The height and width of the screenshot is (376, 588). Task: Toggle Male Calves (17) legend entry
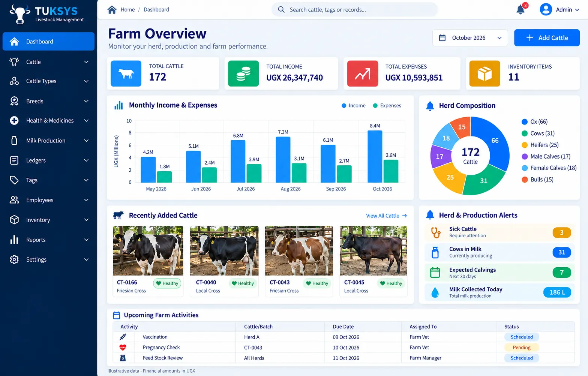click(x=546, y=157)
